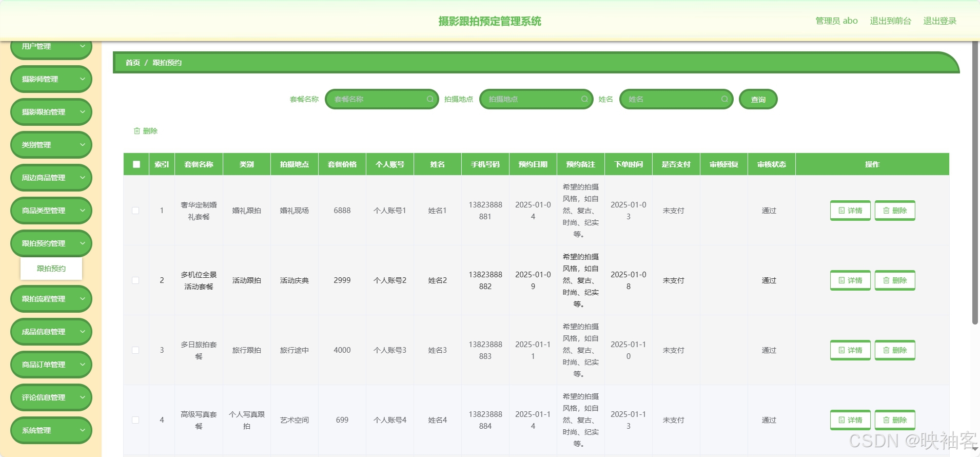Delete row 2 多机位全景活动套餐
This screenshot has width=980, height=457.
coord(895,280)
